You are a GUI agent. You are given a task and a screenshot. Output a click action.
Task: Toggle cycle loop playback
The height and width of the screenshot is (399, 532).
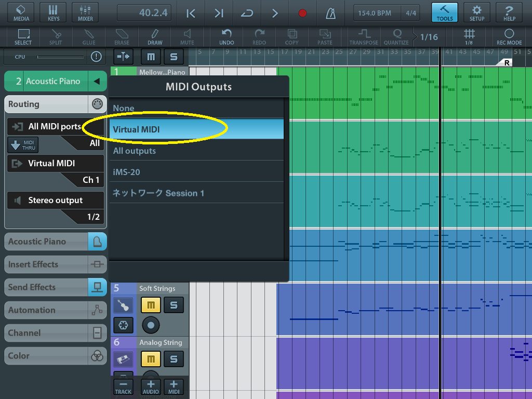tap(247, 13)
